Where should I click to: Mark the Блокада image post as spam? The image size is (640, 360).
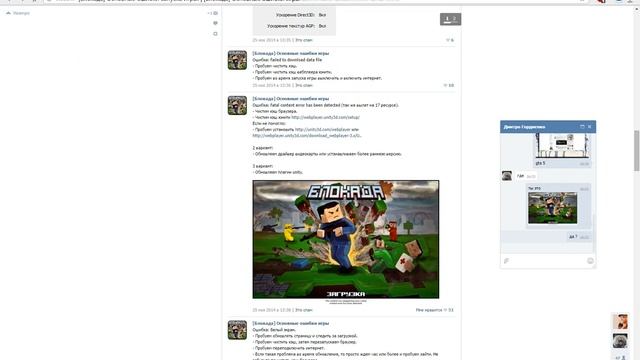(304, 310)
